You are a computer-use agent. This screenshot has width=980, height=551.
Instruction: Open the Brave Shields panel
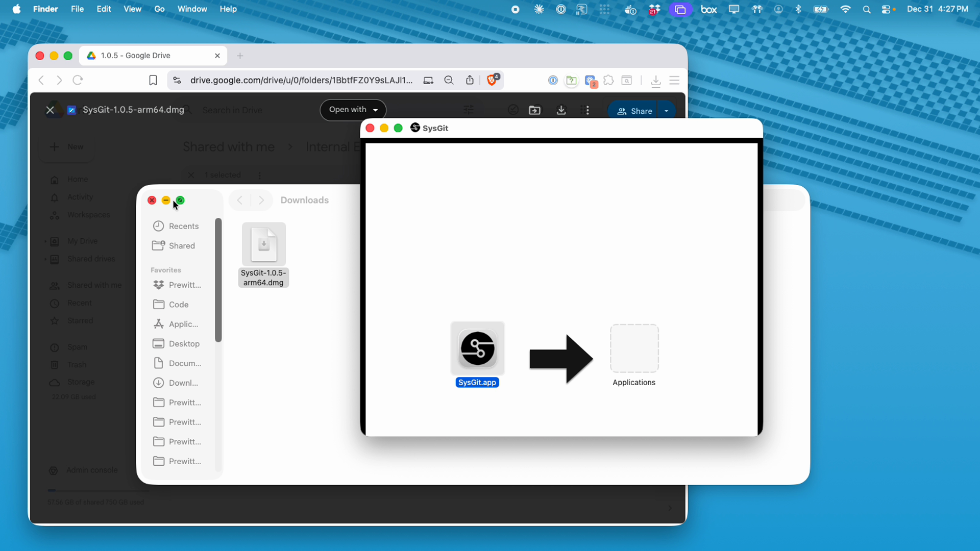(x=493, y=80)
